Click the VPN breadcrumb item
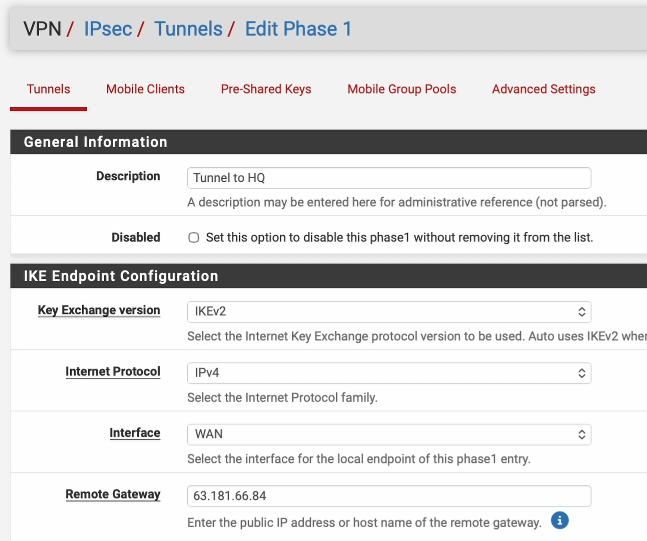 [41, 29]
